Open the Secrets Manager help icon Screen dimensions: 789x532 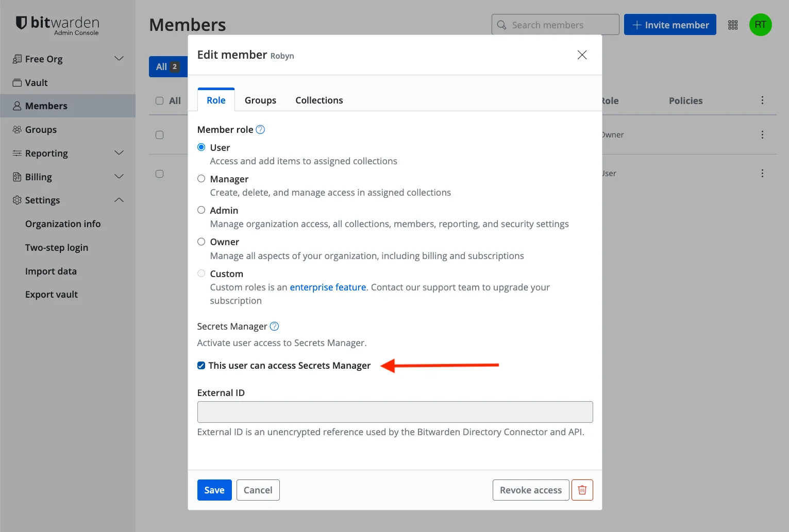click(274, 326)
